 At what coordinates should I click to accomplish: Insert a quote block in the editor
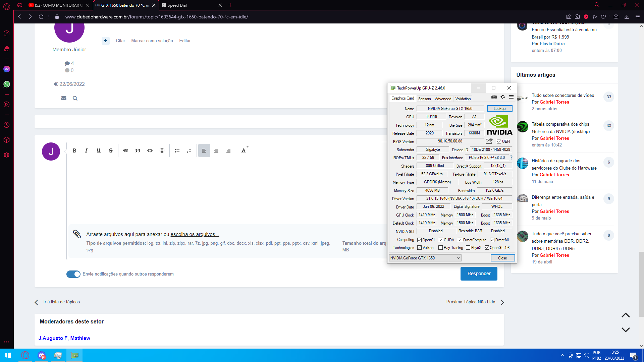point(138,150)
